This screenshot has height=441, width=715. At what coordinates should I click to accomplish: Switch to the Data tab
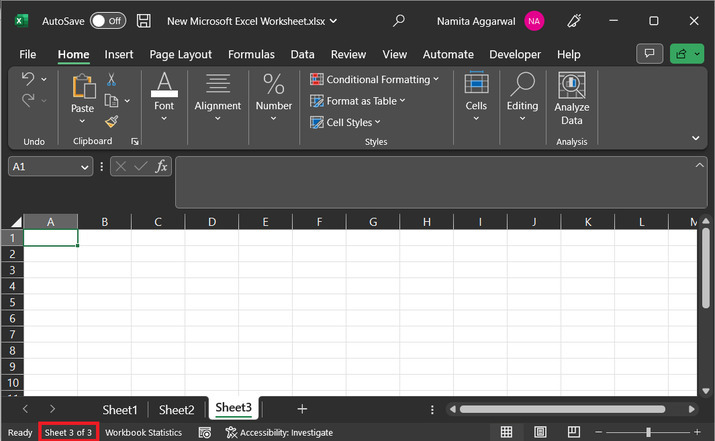click(302, 54)
